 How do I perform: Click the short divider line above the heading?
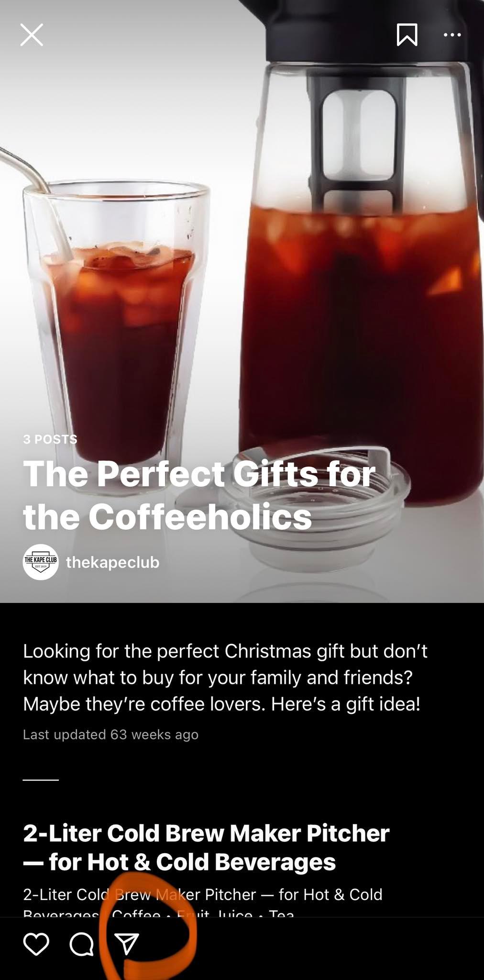pos(41,780)
